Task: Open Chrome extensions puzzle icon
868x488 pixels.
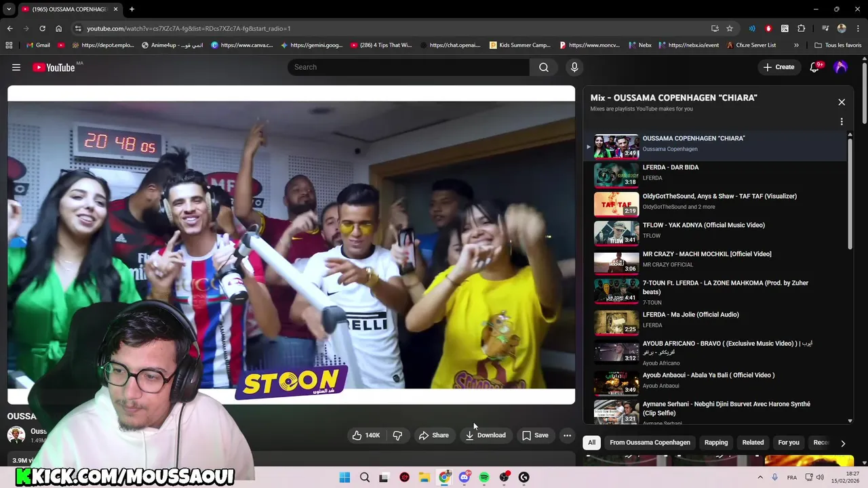Action: coord(802,28)
